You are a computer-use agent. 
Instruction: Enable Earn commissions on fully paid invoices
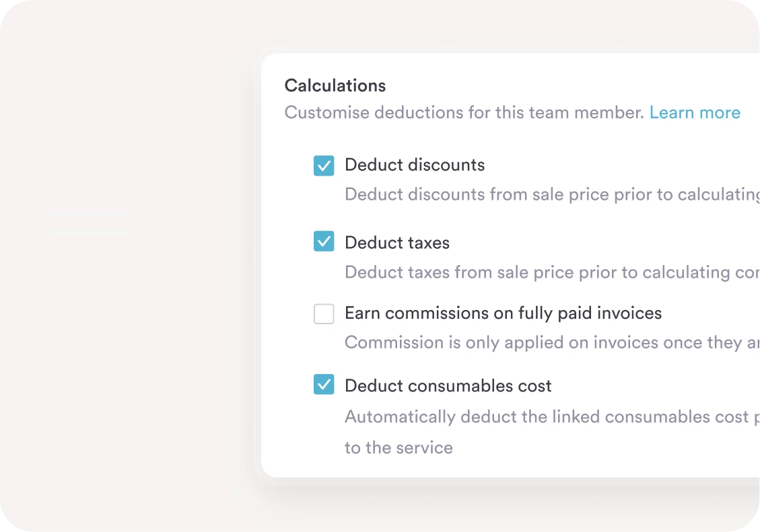click(x=324, y=313)
